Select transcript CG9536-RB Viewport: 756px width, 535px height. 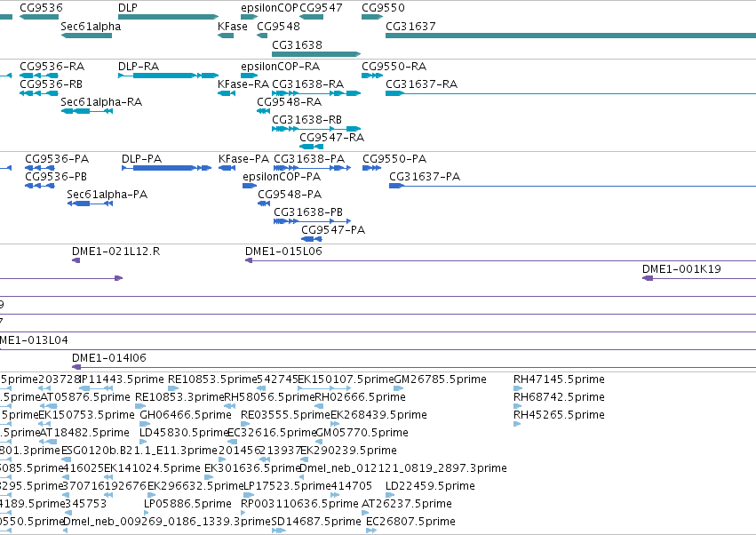(52, 84)
